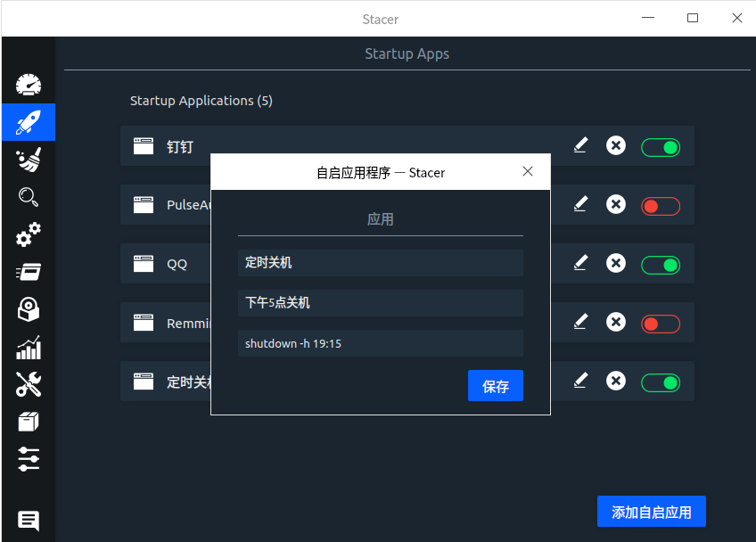Delete the 定时关机 startup entry in list
The height and width of the screenshot is (542, 756).
click(616, 381)
